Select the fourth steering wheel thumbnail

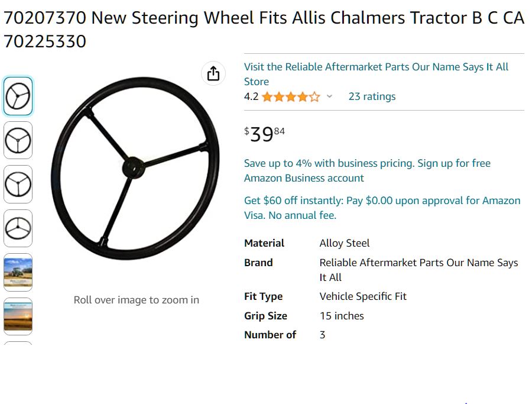coord(18,228)
